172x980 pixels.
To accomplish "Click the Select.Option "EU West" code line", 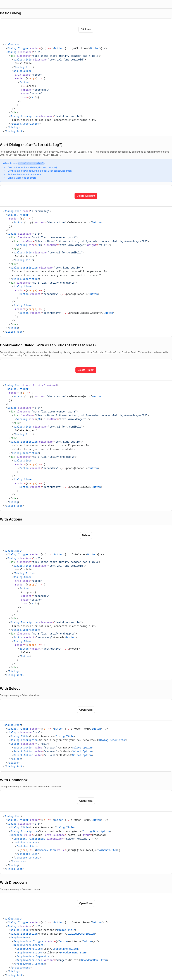I will [52, 755].
